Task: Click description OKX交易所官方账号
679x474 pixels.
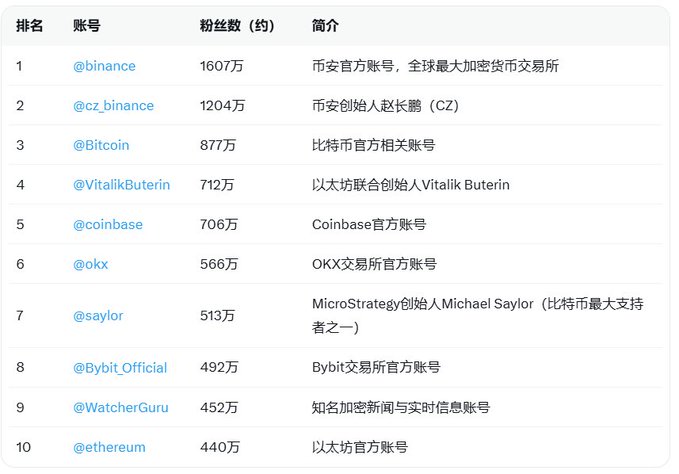Action: coord(374,264)
